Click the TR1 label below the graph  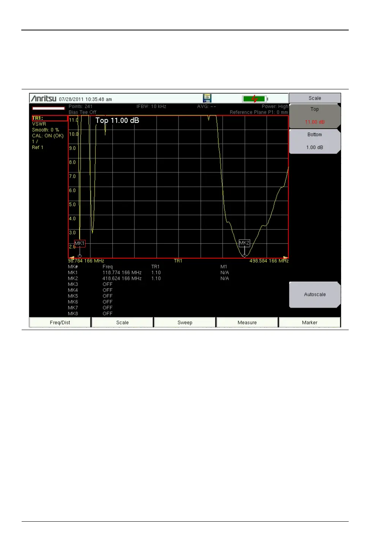click(x=178, y=261)
